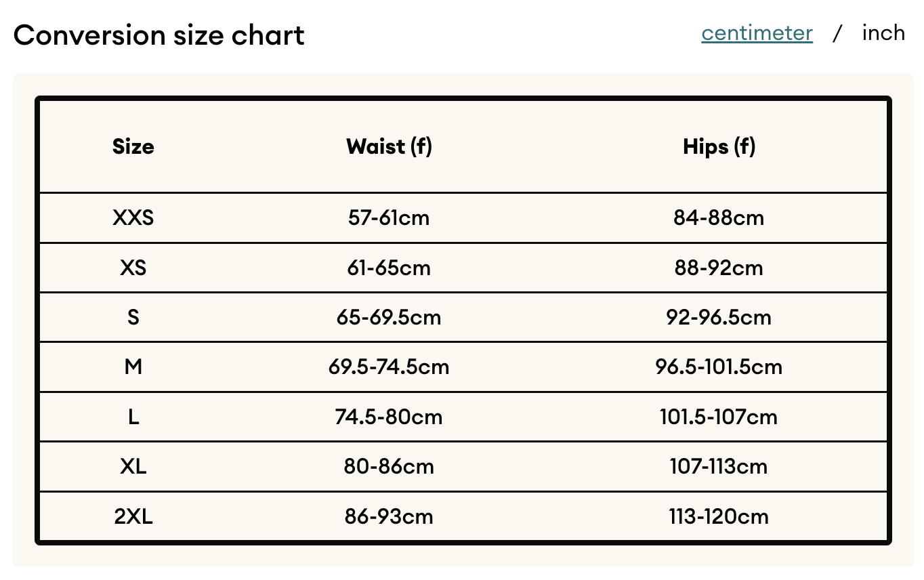The height and width of the screenshot is (580, 924).
Task: Select the 84-88cm hips cell
Action: click(x=719, y=217)
